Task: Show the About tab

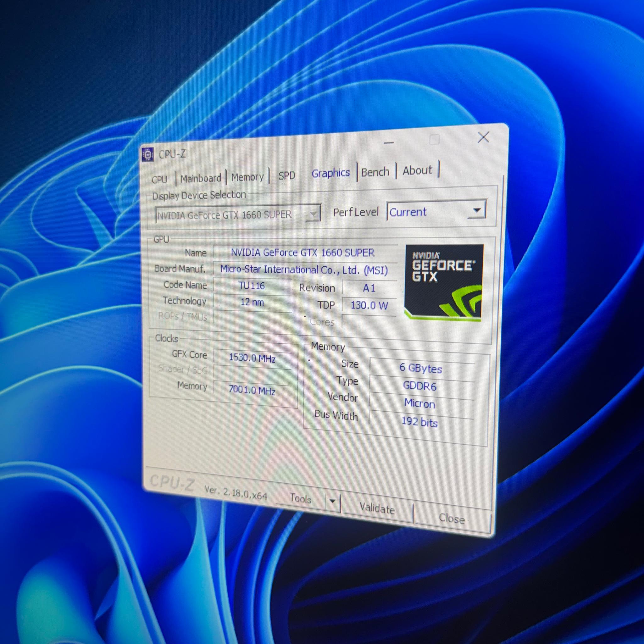Action: tap(417, 170)
